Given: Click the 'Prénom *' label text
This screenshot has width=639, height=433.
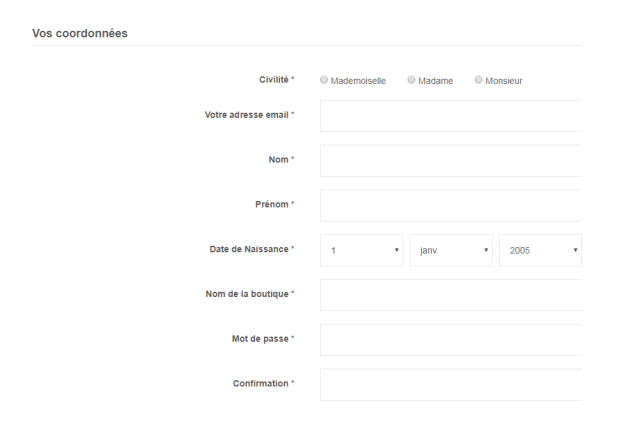Looking at the screenshot, I should [x=275, y=204].
